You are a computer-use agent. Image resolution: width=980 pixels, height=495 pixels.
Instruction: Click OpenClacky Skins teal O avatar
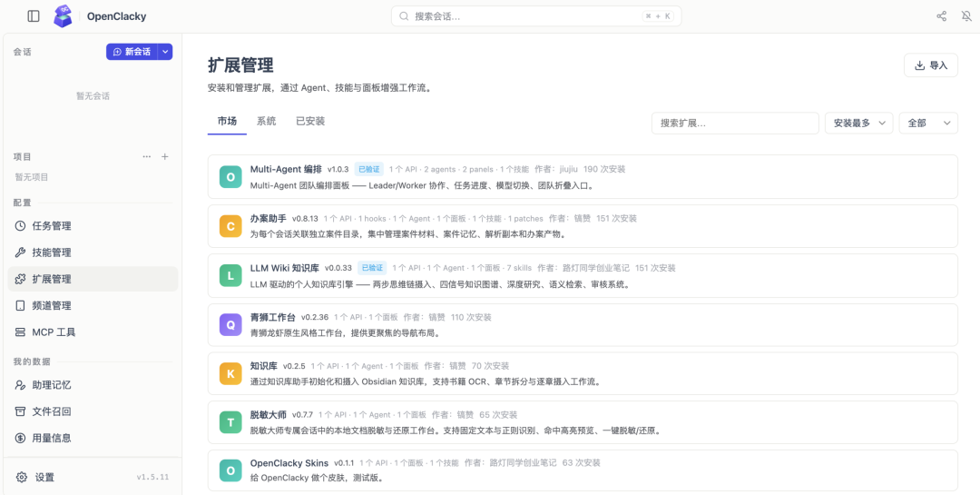pyautogui.click(x=230, y=471)
